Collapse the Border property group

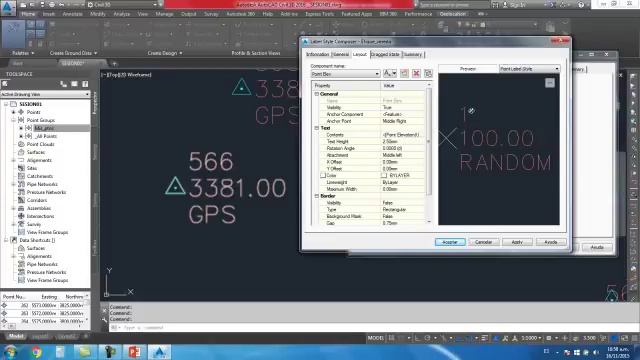(316, 196)
